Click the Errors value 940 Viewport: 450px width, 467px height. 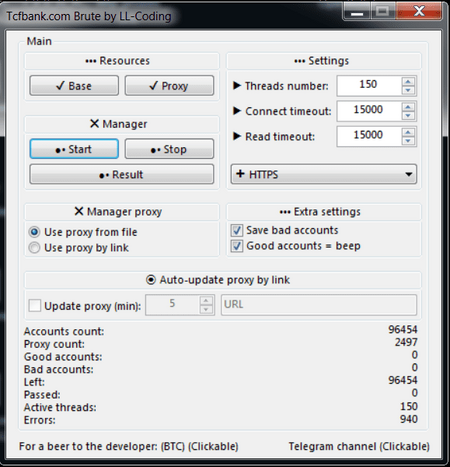409,419
